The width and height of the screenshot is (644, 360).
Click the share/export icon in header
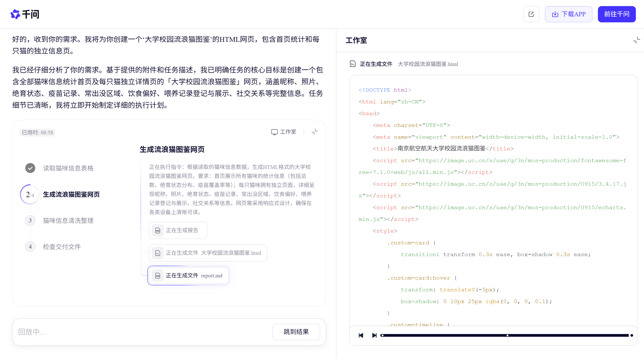pyautogui.click(x=531, y=14)
